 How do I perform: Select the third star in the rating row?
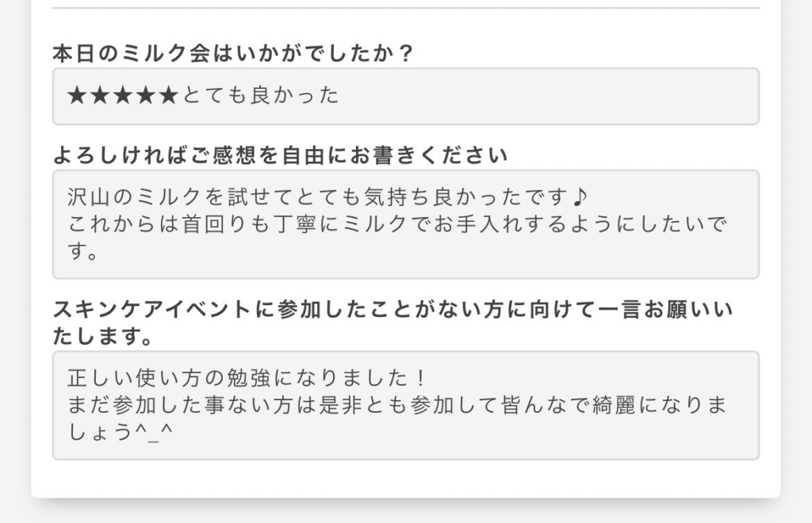point(123,95)
